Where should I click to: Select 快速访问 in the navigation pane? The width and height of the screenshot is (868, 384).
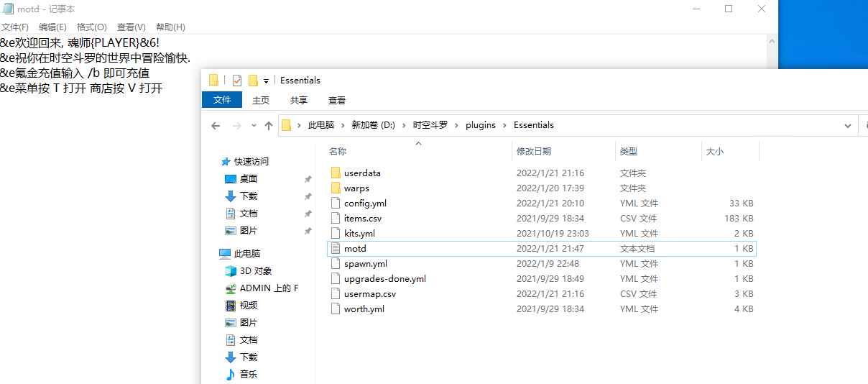(251, 162)
